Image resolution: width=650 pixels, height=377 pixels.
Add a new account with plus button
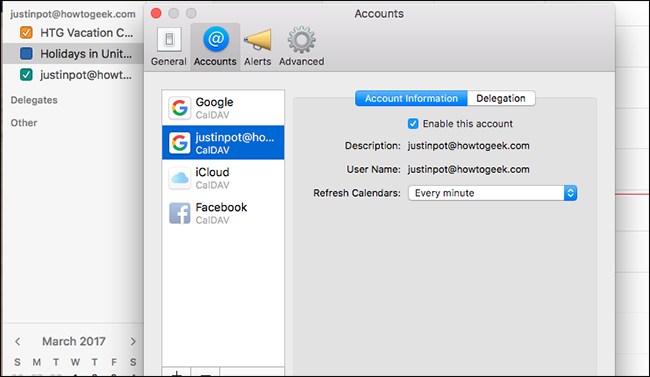[x=177, y=373]
